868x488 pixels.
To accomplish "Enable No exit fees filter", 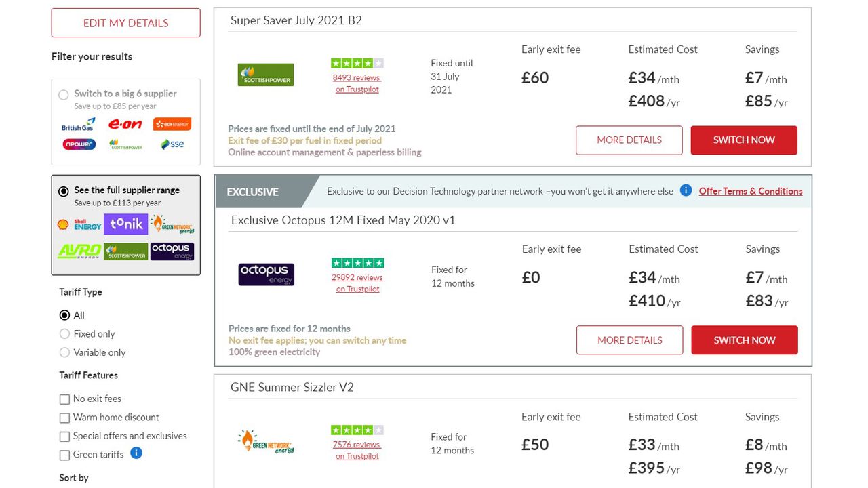I will coord(64,399).
